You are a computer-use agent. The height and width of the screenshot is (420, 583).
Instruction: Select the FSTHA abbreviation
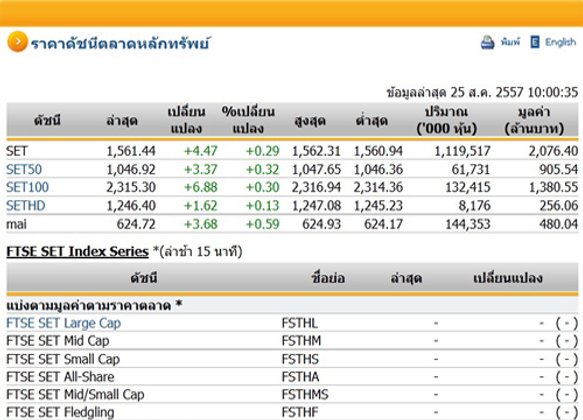(x=300, y=377)
